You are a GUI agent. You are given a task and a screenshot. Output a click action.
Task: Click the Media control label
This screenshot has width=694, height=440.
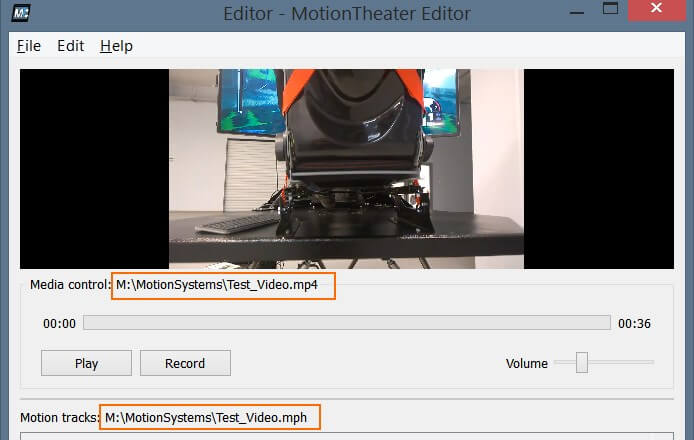pyautogui.click(x=70, y=285)
